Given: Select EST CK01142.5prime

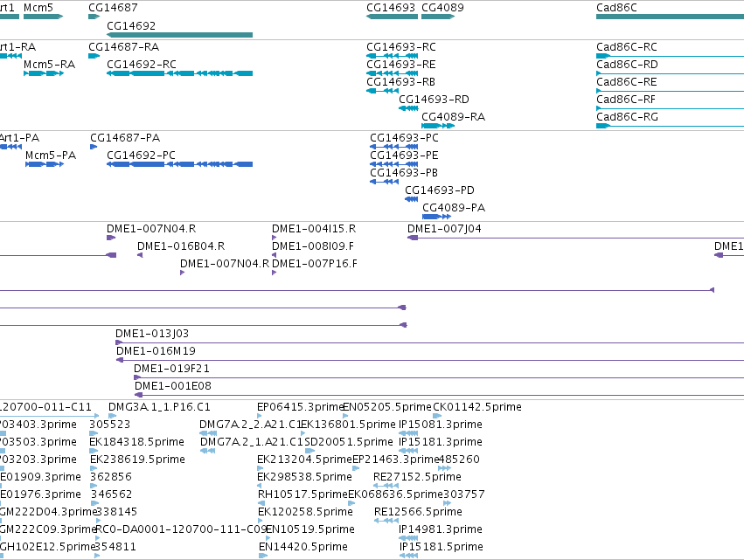Looking at the screenshot, I should (437, 416).
